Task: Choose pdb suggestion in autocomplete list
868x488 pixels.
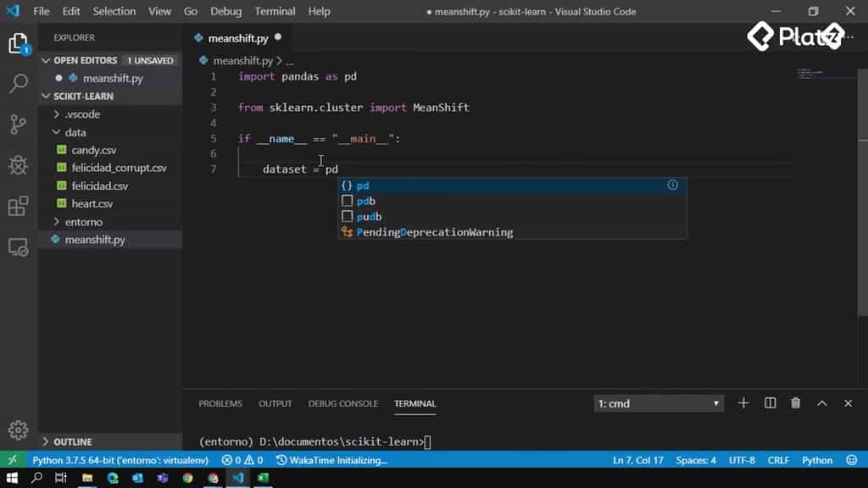Action: (512, 201)
